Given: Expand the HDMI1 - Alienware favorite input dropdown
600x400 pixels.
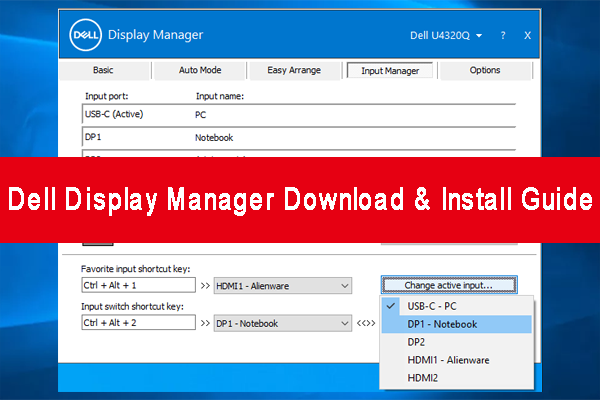Looking at the screenshot, I should 283,286.
